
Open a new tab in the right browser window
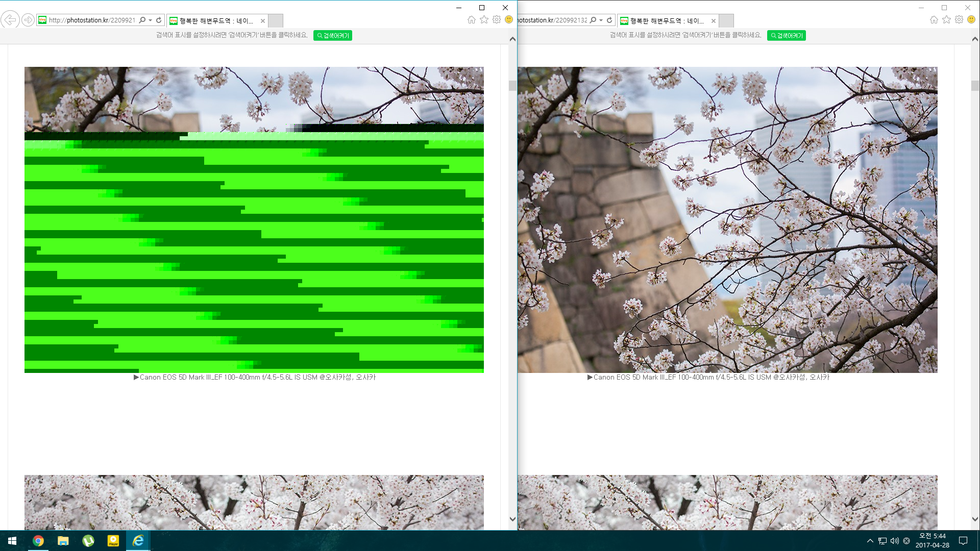(x=726, y=21)
